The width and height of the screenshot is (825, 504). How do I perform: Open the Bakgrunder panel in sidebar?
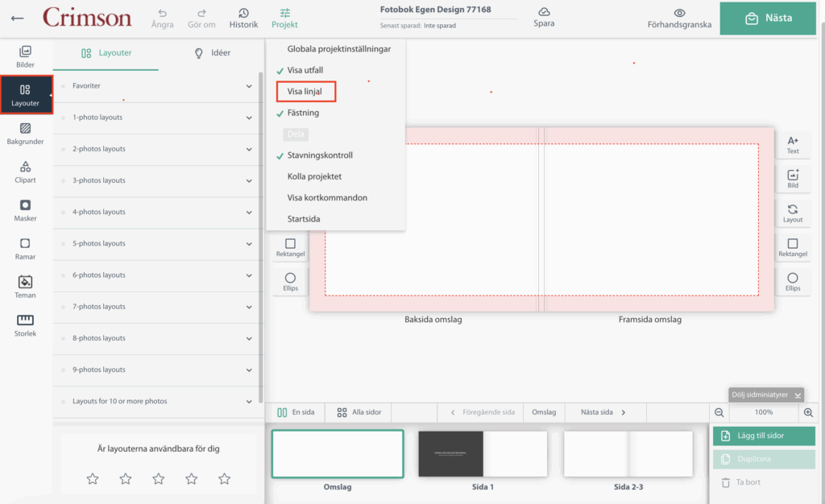(x=25, y=133)
